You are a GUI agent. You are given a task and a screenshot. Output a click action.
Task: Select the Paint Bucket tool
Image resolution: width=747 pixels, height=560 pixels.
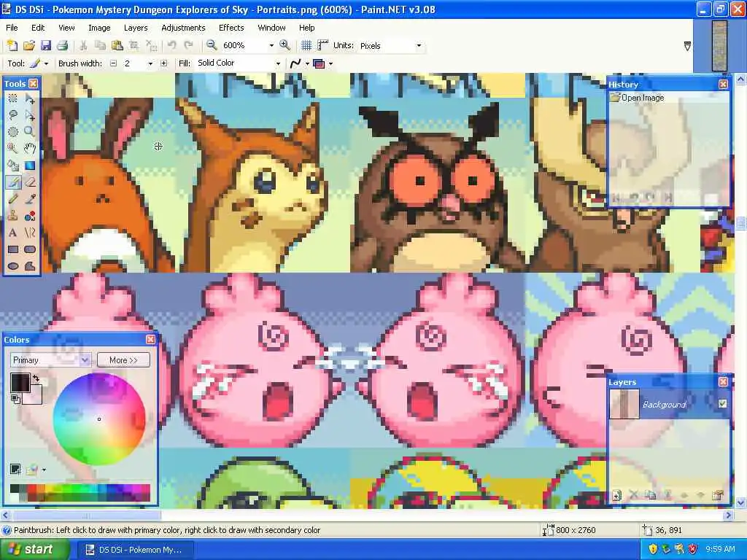click(x=13, y=166)
